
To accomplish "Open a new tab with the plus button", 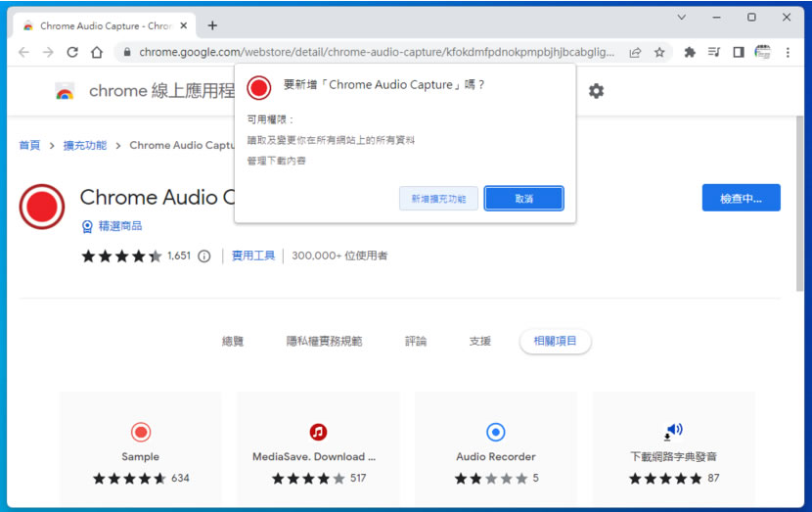I will coord(212,25).
